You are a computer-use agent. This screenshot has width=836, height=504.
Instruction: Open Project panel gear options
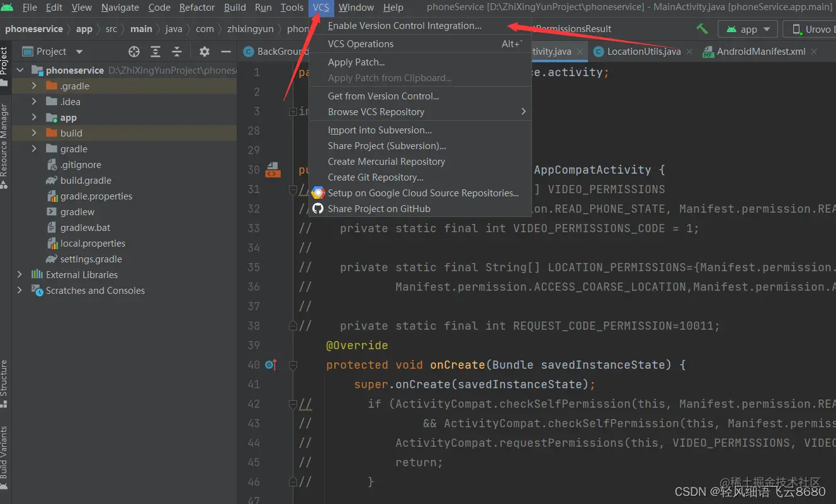(205, 52)
